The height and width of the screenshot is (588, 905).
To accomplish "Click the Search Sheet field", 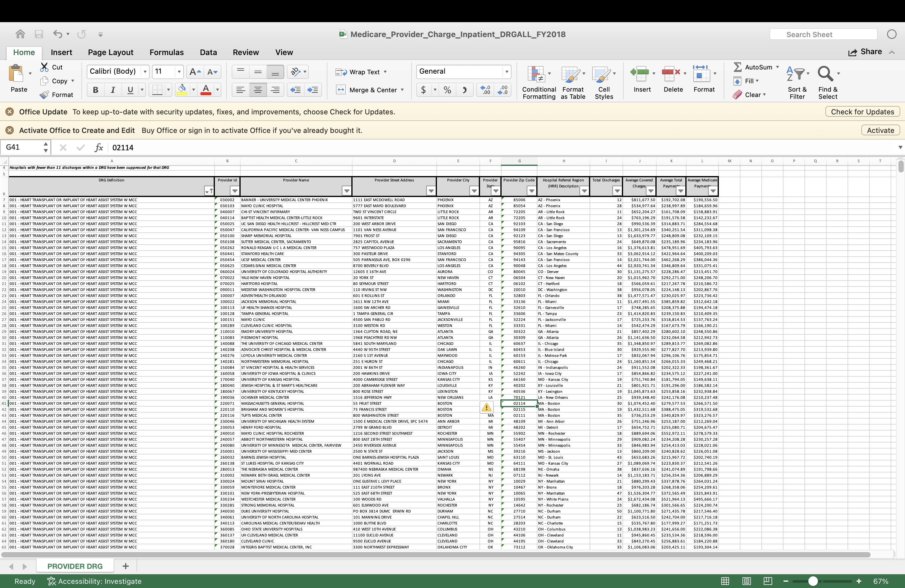I will tap(823, 34).
